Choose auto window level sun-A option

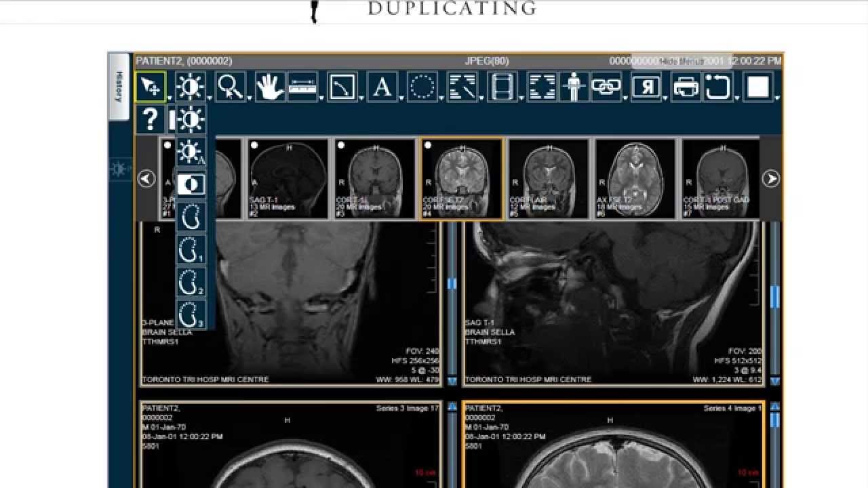tap(191, 152)
